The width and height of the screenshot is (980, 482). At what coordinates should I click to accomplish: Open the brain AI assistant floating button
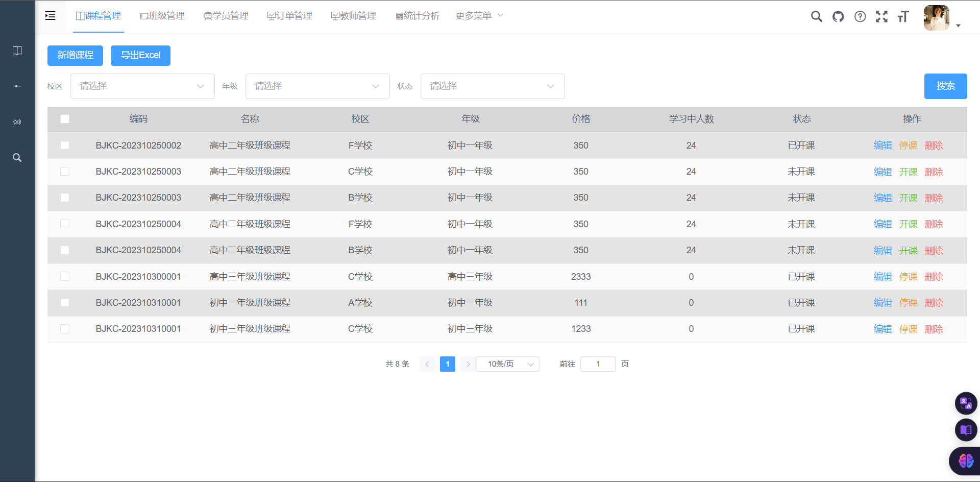(x=966, y=461)
